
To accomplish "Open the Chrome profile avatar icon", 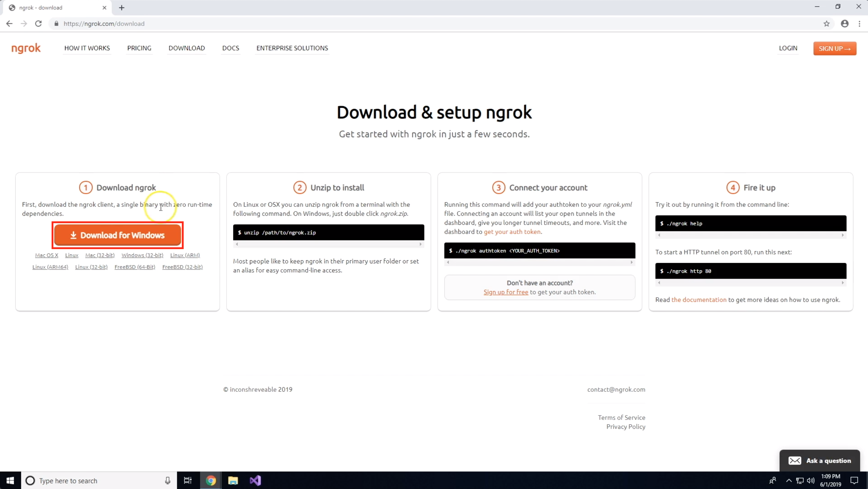I will [x=845, y=23].
